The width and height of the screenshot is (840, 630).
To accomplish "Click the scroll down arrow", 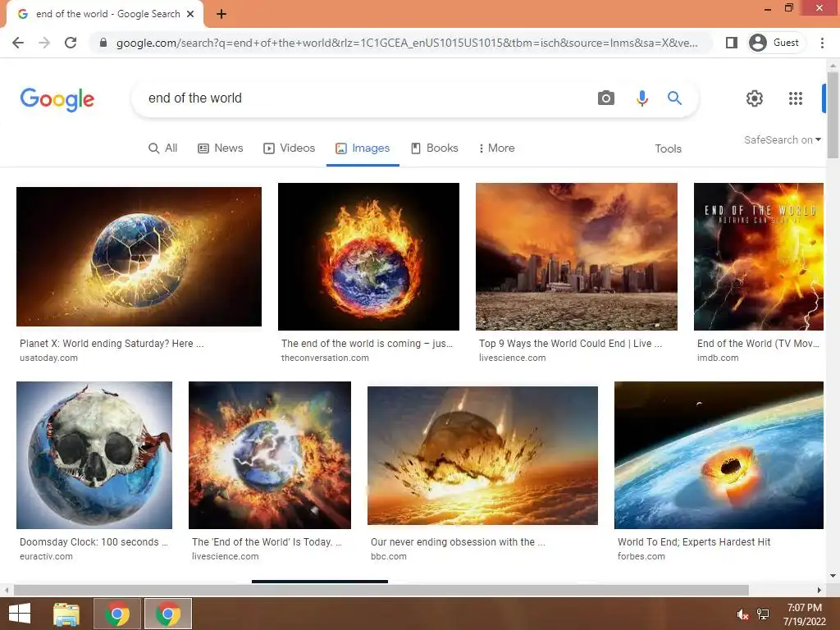I will coord(833,576).
